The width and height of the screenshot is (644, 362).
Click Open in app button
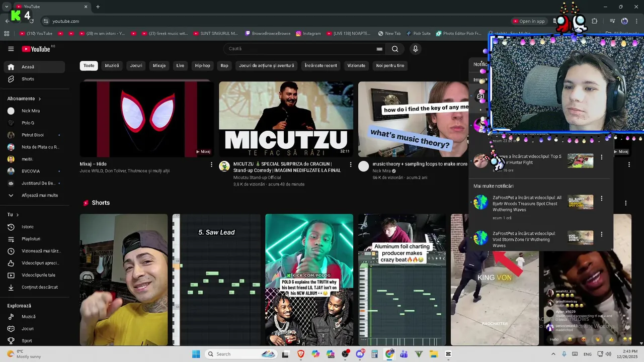click(529, 21)
